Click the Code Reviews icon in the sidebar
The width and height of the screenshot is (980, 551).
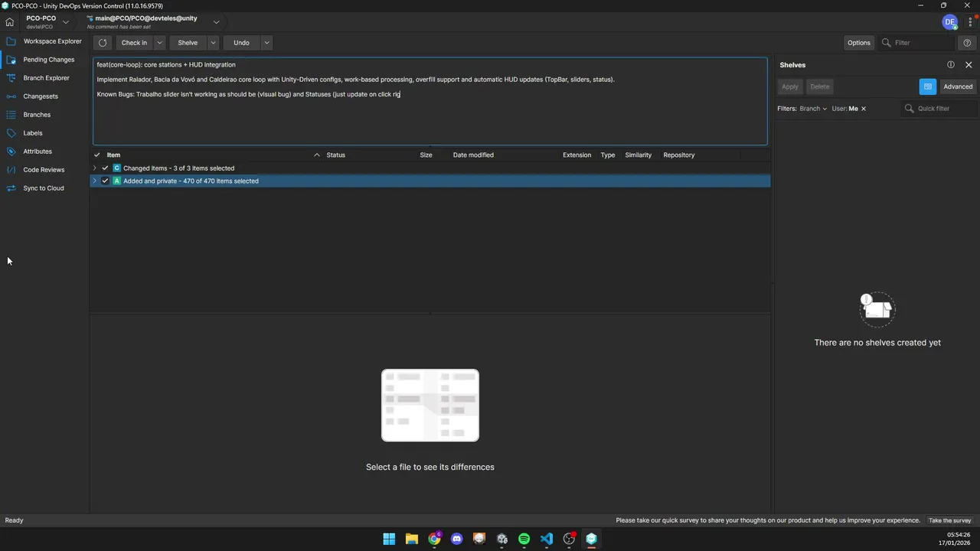tap(11, 170)
